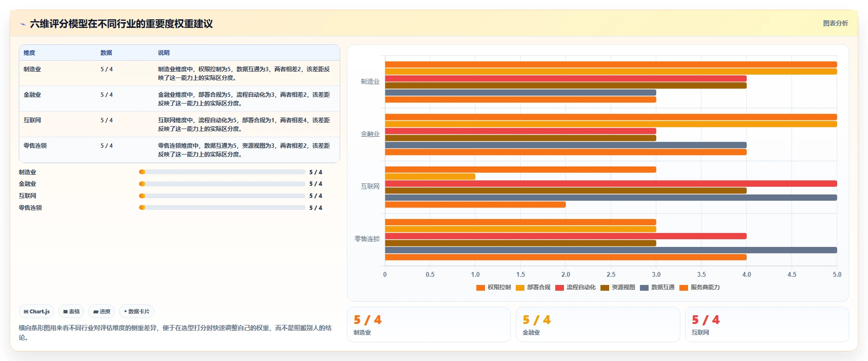Click the 5 / 4 value in 互联网 table row

point(106,120)
